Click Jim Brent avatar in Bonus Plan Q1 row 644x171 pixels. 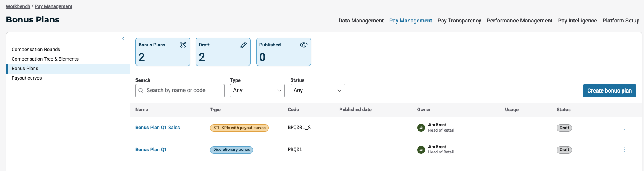click(421, 150)
